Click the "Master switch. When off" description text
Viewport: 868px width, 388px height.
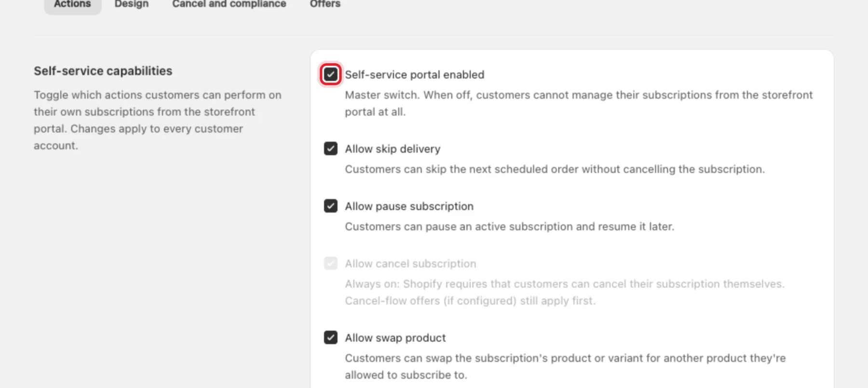coord(579,103)
